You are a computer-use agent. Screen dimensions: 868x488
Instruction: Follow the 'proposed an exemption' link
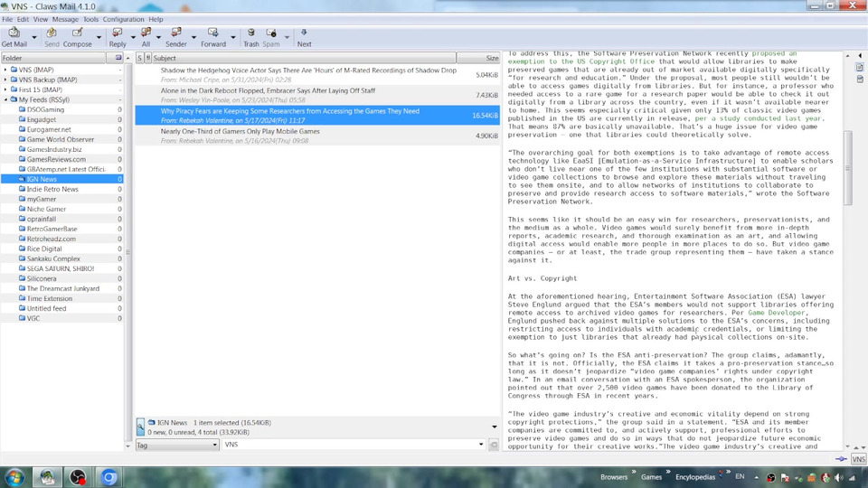point(653,57)
